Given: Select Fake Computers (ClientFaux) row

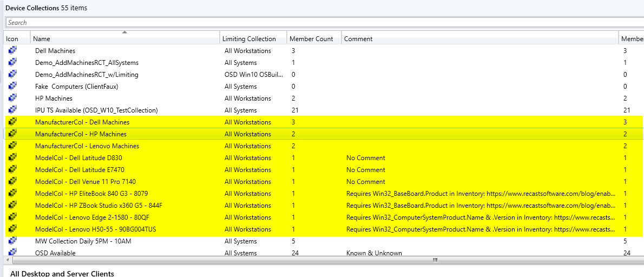Looking at the screenshot, I should pos(77,87).
